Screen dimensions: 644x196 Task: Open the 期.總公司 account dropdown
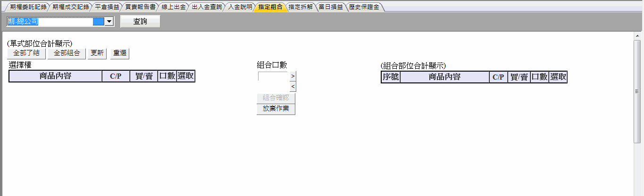pos(109,21)
